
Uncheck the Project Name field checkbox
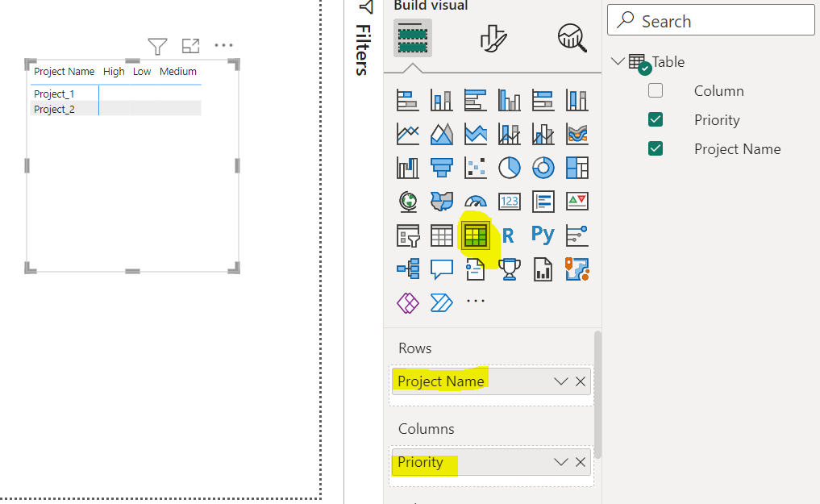point(656,149)
